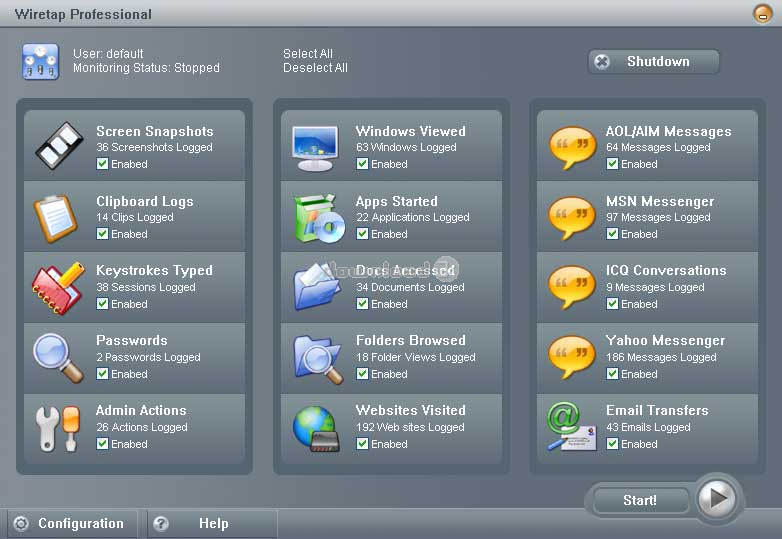Toggle Enabled checkbox for Windows Viewed

363,164
